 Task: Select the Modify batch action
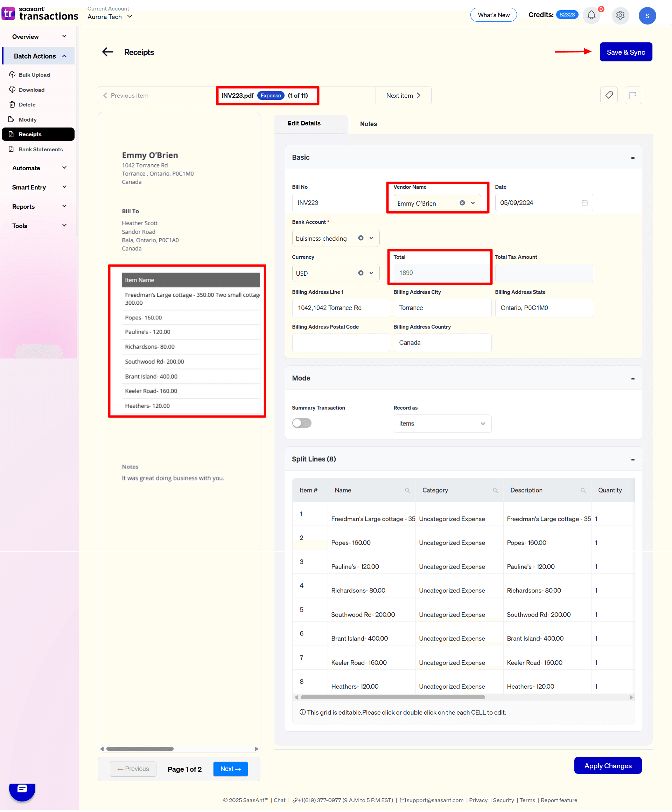point(27,119)
